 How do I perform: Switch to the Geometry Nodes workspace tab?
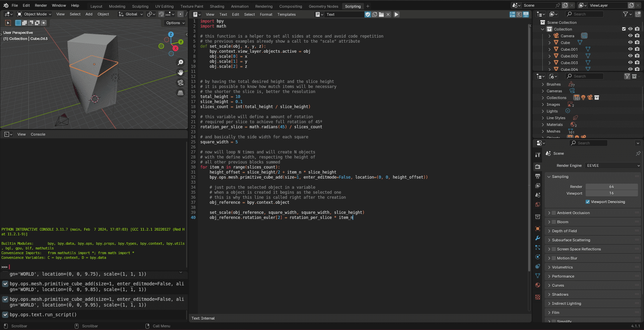pyautogui.click(x=323, y=6)
